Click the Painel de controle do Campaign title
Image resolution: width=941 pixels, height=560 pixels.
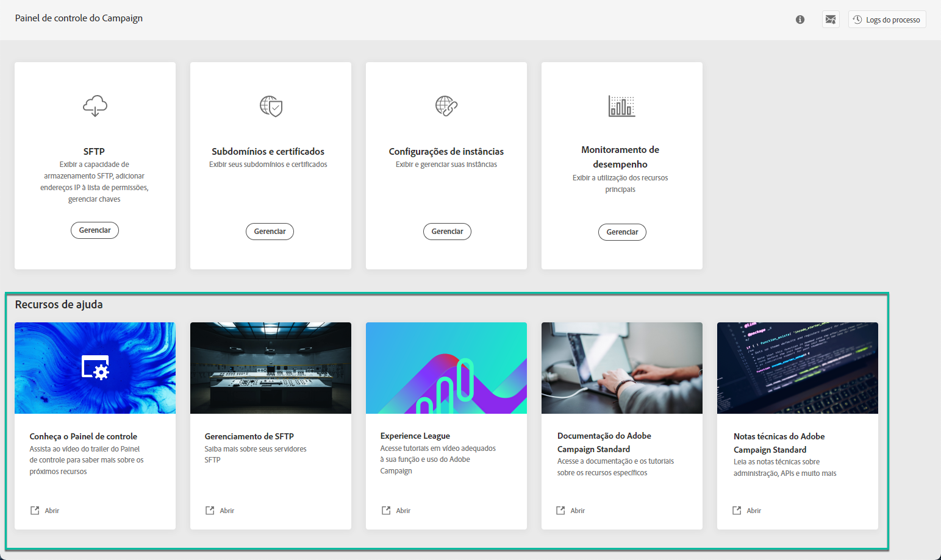click(79, 18)
